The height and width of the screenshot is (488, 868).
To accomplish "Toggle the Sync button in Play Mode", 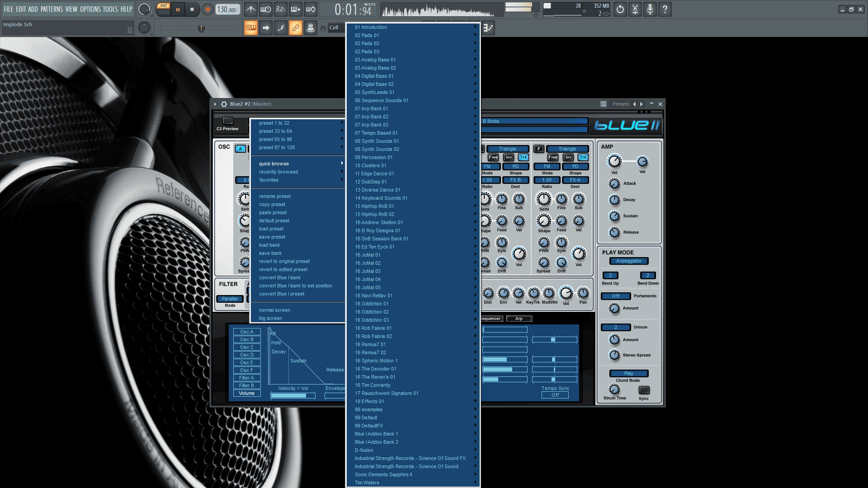I will 644,389.
